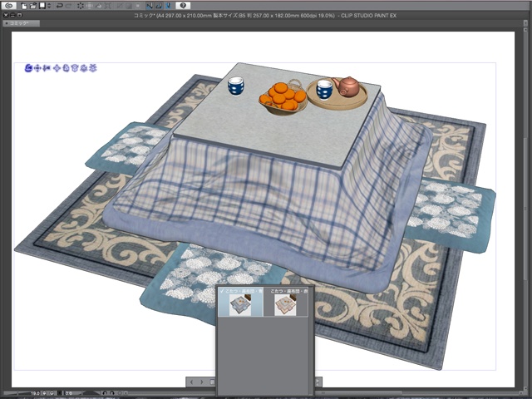Select the 3D object tilt rotation icon
The height and width of the screenshot is (399, 532).
[84, 68]
